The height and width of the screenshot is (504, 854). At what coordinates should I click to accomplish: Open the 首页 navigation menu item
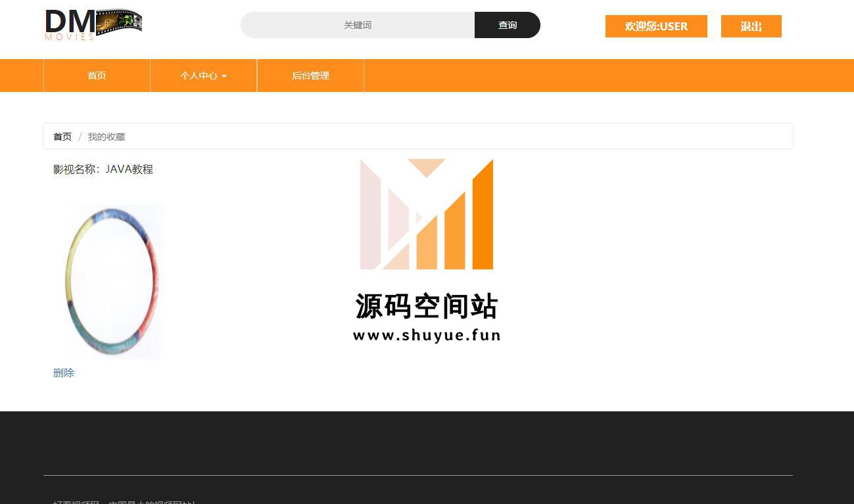click(x=97, y=76)
